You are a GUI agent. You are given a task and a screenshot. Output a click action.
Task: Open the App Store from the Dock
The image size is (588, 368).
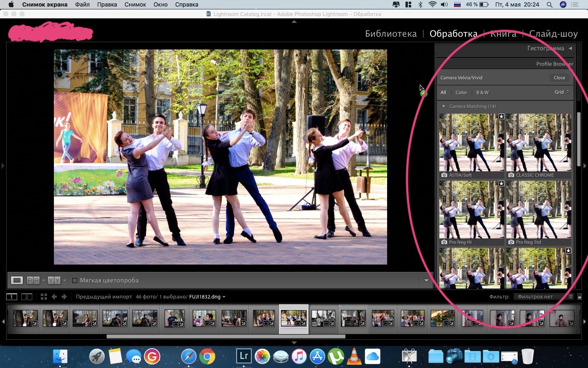(317, 357)
